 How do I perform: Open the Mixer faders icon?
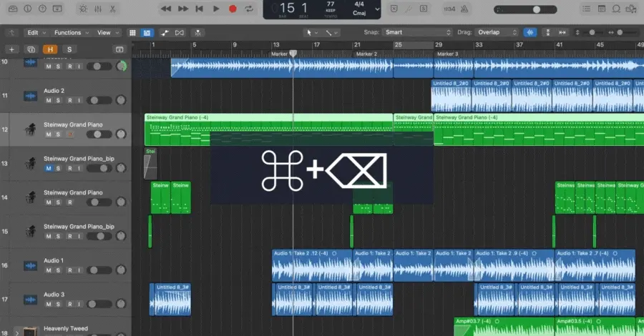click(98, 9)
